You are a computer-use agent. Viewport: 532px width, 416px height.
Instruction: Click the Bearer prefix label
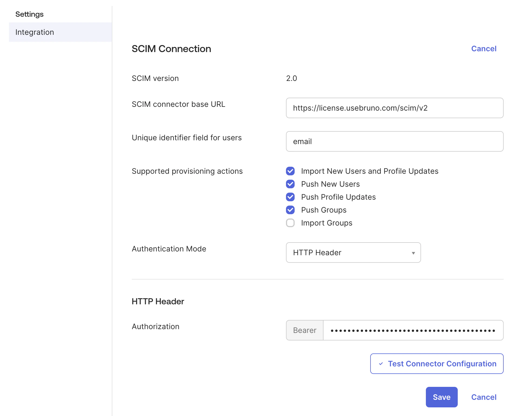(x=304, y=330)
